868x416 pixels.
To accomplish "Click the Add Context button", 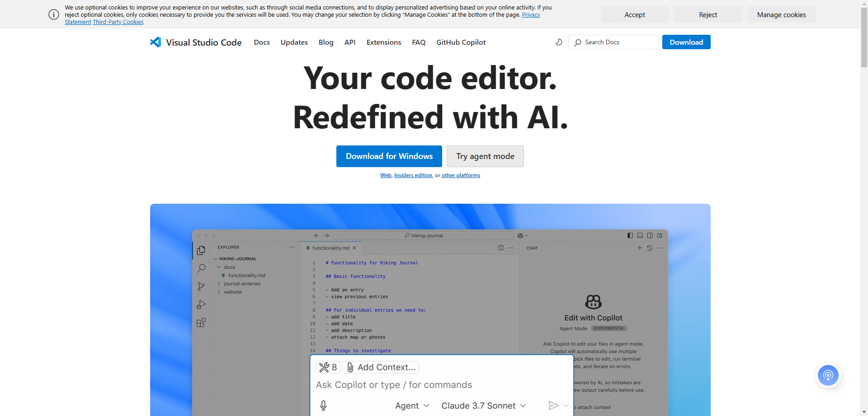I will tap(381, 367).
